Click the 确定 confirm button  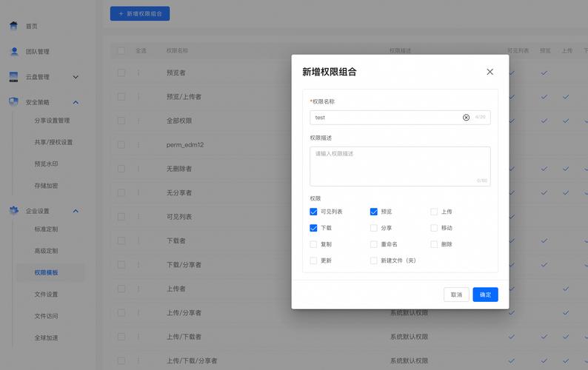click(x=485, y=295)
